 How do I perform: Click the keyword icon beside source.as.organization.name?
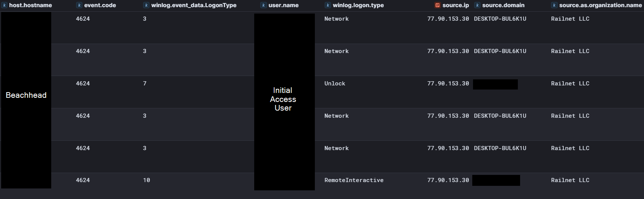[x=554, y=5]
